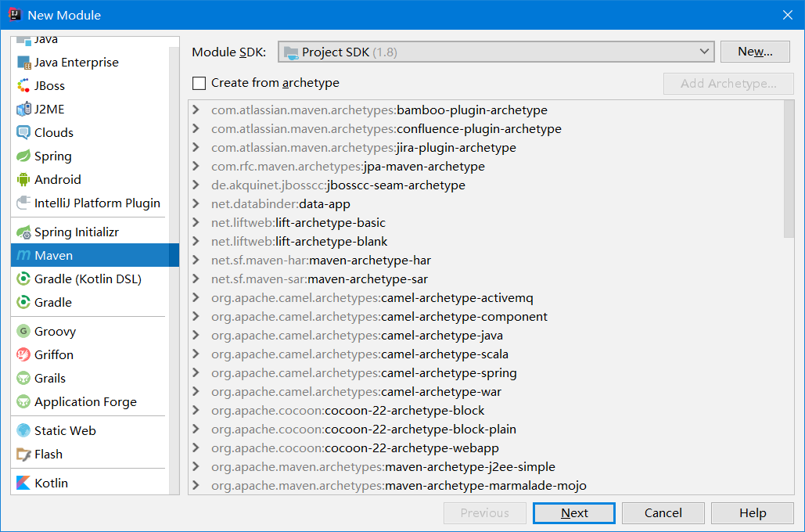Viewport: 805px width, 532px height.
Task: Open Help for New Module
Action: click(752, 513)
